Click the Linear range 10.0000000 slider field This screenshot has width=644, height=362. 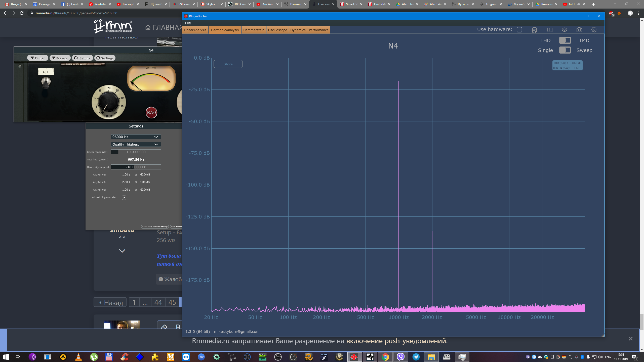[x=136, y=152]
